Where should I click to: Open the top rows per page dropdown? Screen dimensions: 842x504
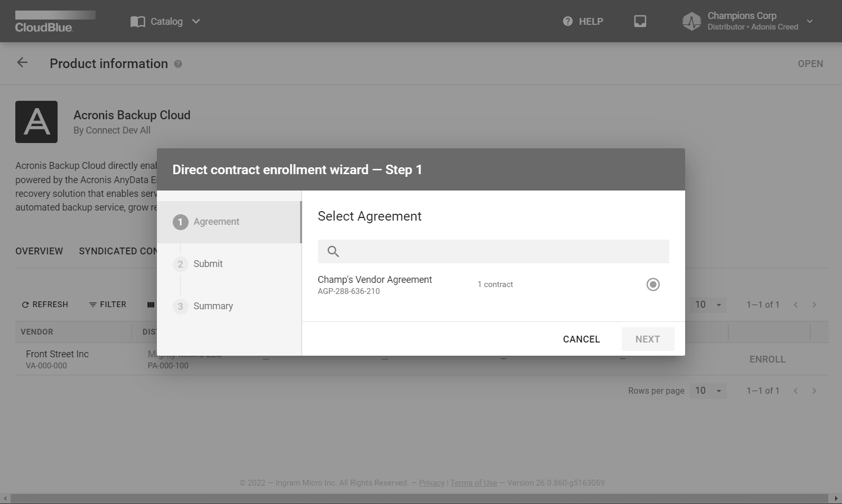tap(708, 305)
